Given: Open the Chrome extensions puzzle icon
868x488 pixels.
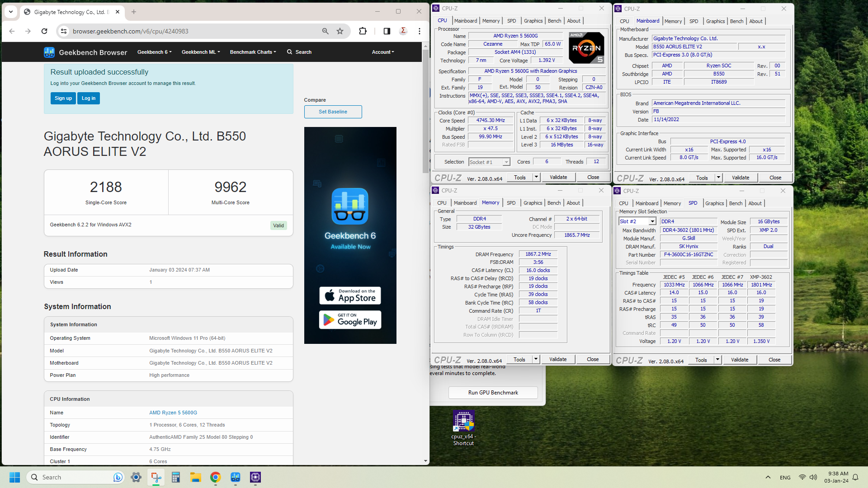Looking at the screenshot, I should coord(363,31).
